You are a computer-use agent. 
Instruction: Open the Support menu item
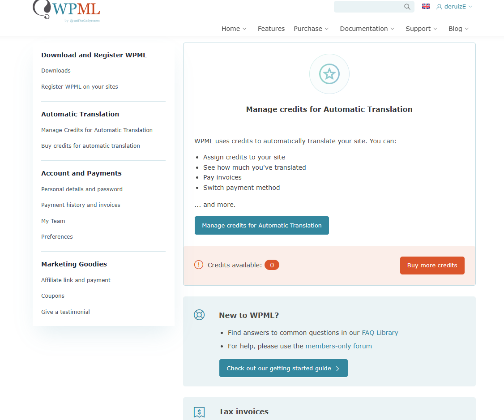coord(418,29)
